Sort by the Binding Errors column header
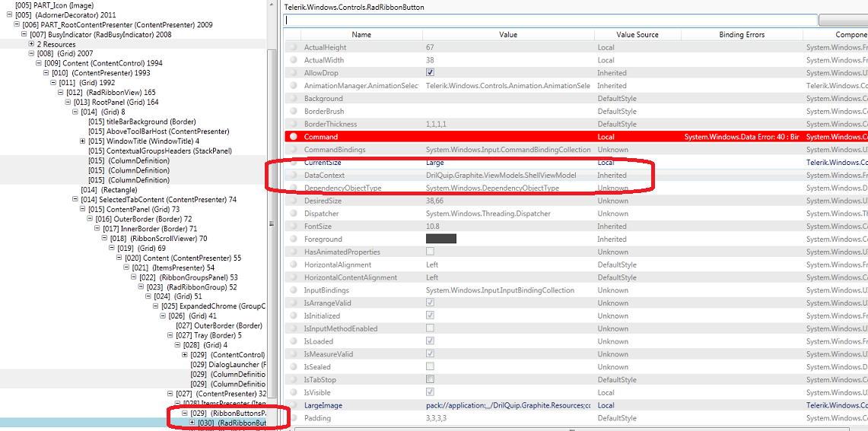The height and width of the screenshot is (431, 868). [x=742, y=34]
